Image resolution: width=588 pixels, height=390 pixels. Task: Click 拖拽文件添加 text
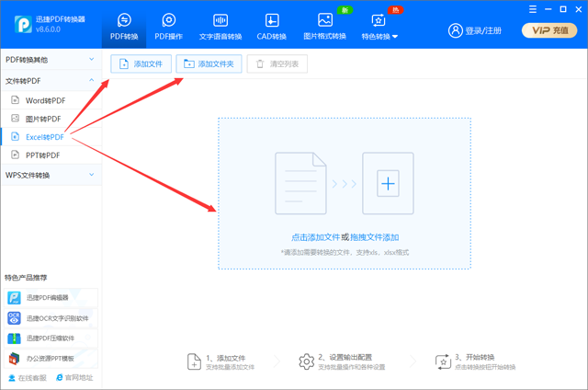click(x=374, y=237)
